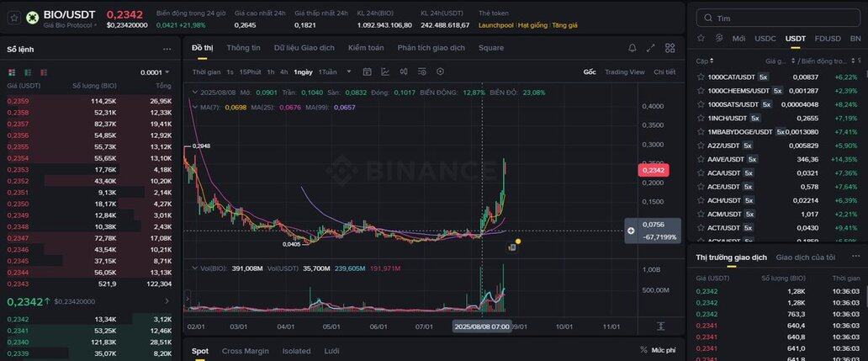The image size is (868, 361).
Task: Click the Hạt giống token tag
Action: click(532, 25)
